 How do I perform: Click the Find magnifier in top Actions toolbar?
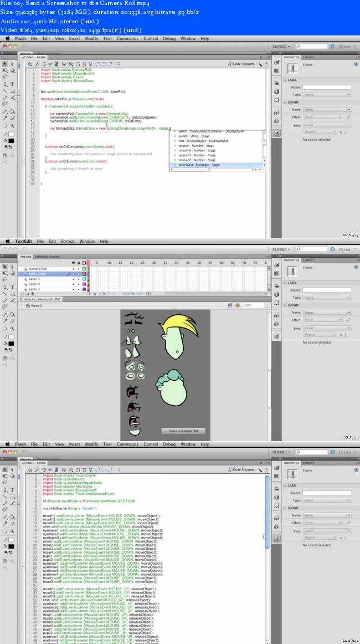coord(37,64)
